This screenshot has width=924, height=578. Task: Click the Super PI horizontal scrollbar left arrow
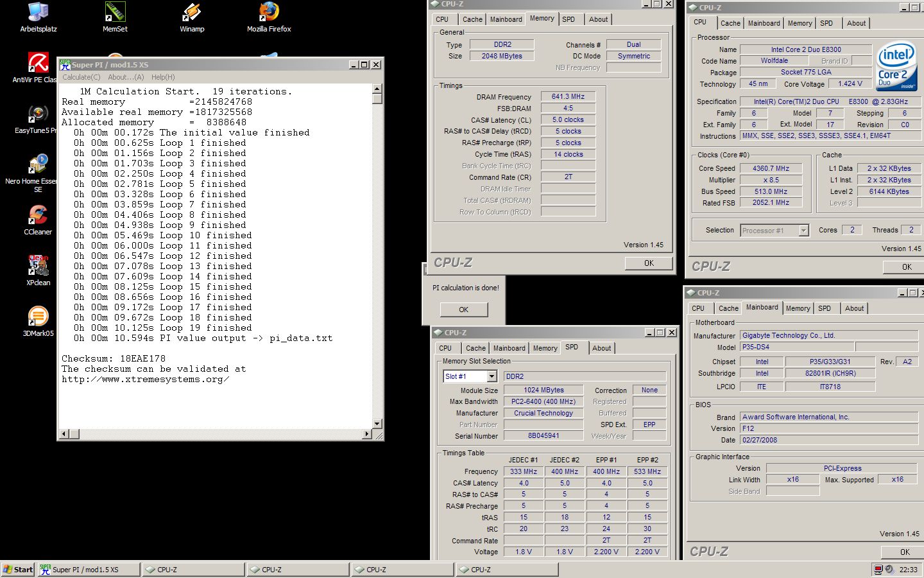tap(64, 434)
